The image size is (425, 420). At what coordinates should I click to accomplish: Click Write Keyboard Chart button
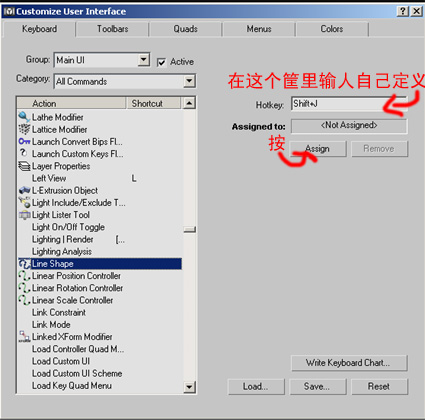click(349, 363)
